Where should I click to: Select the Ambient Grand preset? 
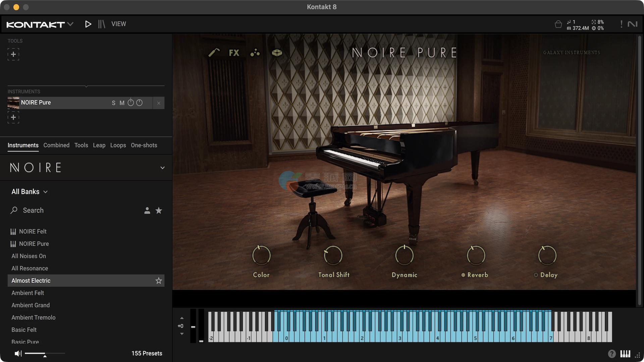(x=31, y=305)
